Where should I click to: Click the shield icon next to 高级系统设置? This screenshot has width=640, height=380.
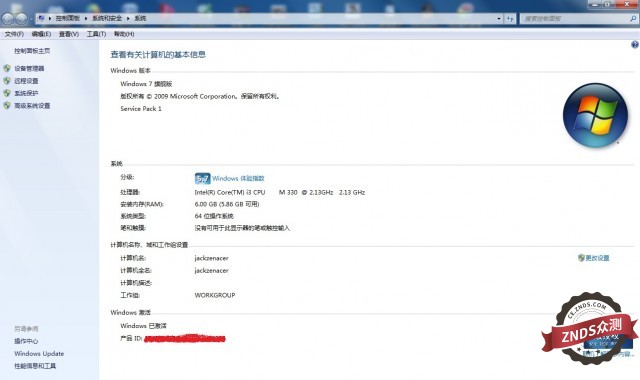pyautogui.click(x=7, y=105)
